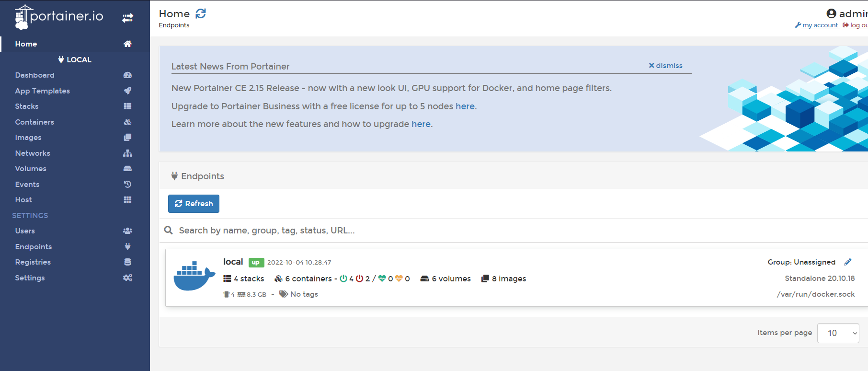
Task: Select Containers in the sidebar
Action: pyautogui.click(x=34, y=122)
